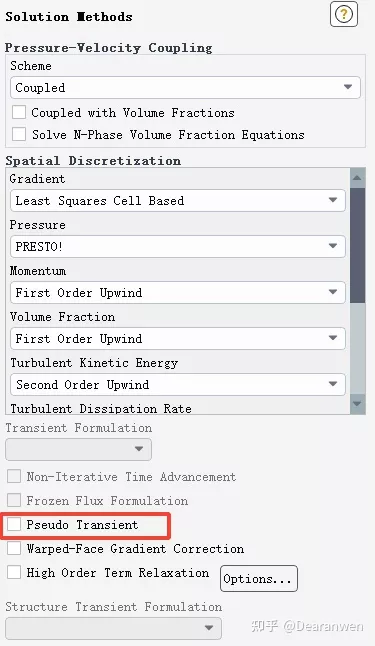Click the Non-Iterative Time Advancement checkbox
This screenshot has height=646, width=375.
pos(14,477)
